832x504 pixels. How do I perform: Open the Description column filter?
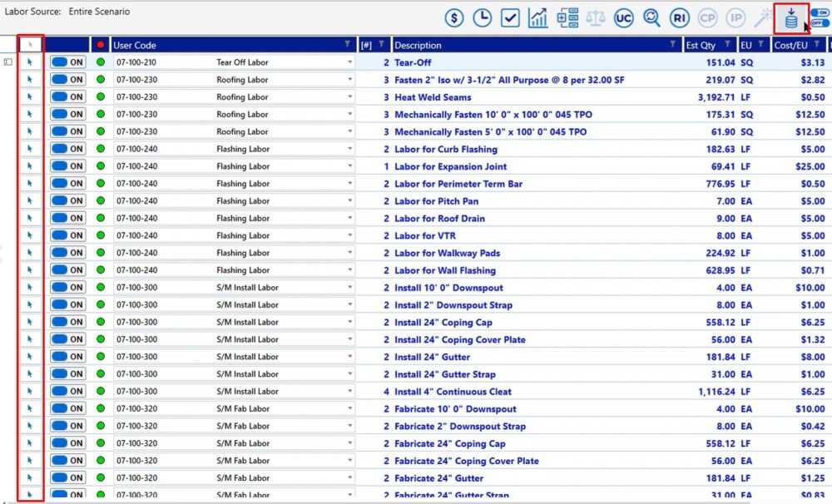[674, 45]
